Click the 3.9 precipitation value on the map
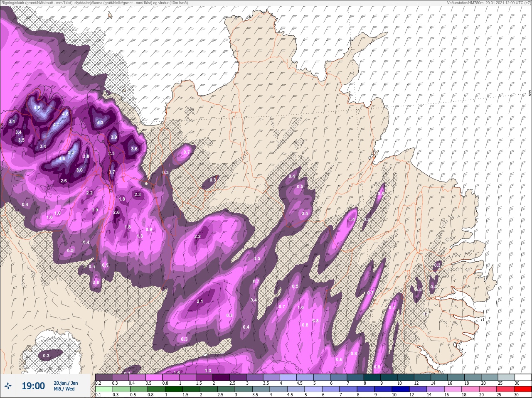 point(114,137)
